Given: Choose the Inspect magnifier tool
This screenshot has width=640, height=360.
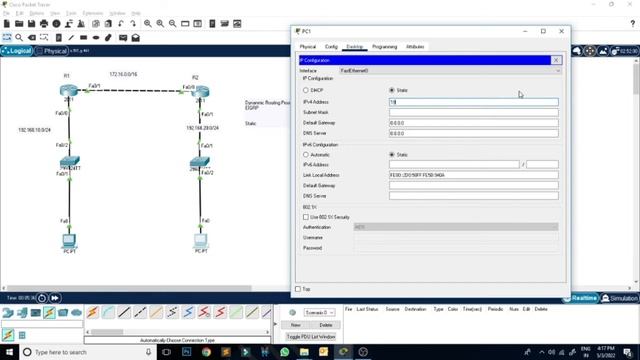Looking at the screenshot, I should [x=19, y=38].
